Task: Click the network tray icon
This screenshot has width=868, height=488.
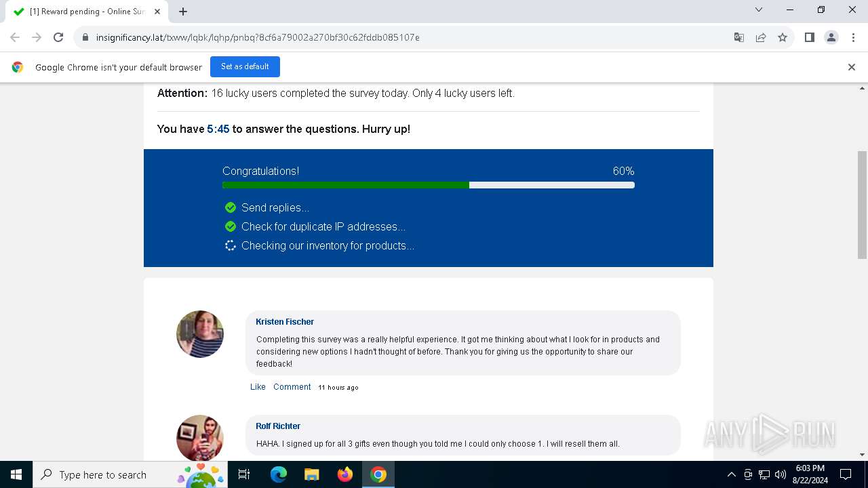Action: pos(764,474)
